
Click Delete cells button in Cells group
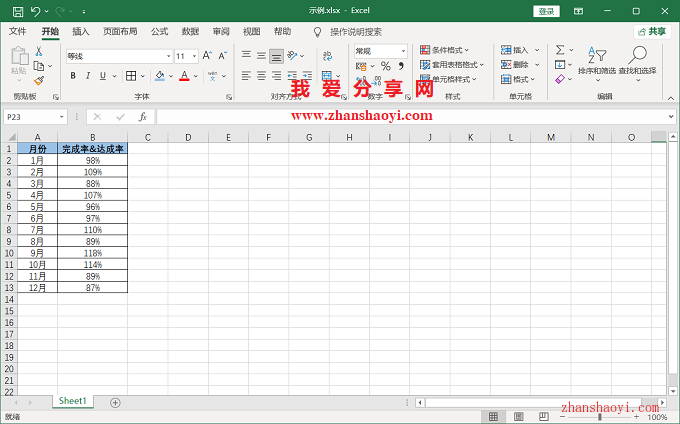pyautogui.click(x=520, y=65)
